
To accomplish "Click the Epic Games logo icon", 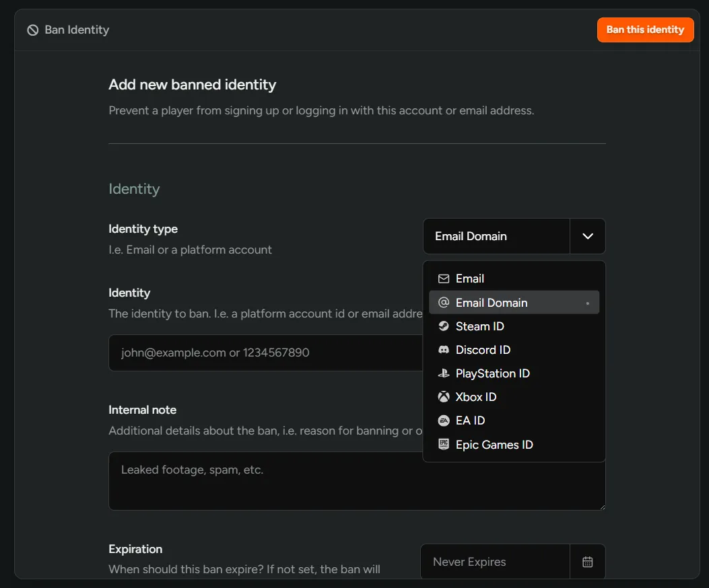I will [x=443, y=444].
